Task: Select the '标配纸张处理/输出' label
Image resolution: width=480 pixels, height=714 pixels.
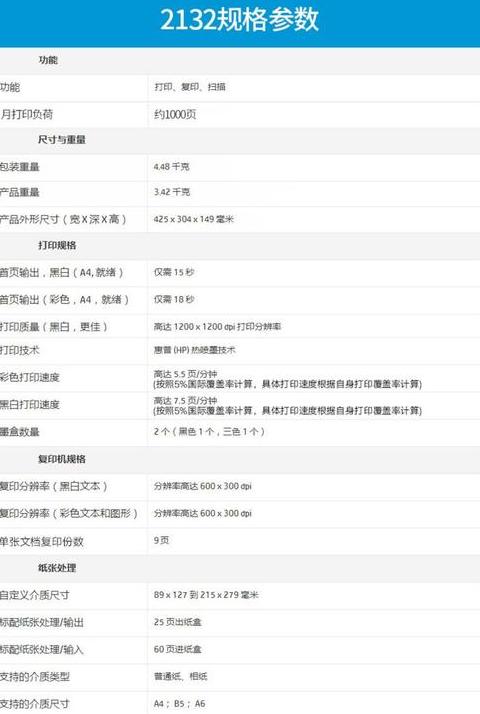Action: [x=42, y=622]
